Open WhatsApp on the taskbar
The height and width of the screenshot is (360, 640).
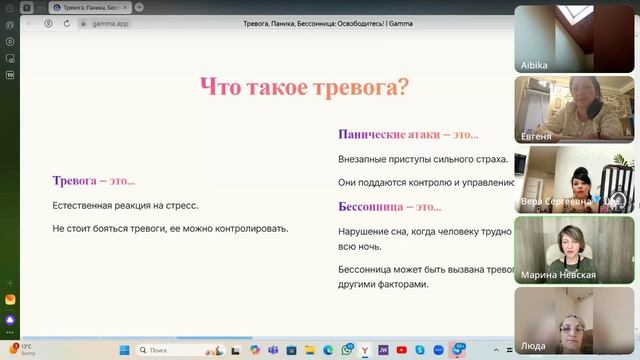[347, 350]
